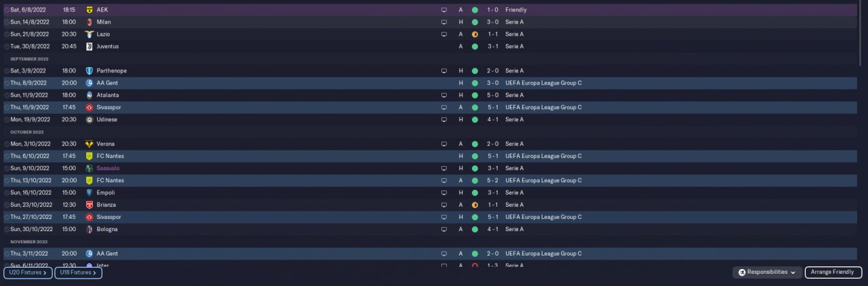Tick the circle beside Sat, 6/8/2022
The height and width of the screenshot is (286, 868).
[7, 10]
